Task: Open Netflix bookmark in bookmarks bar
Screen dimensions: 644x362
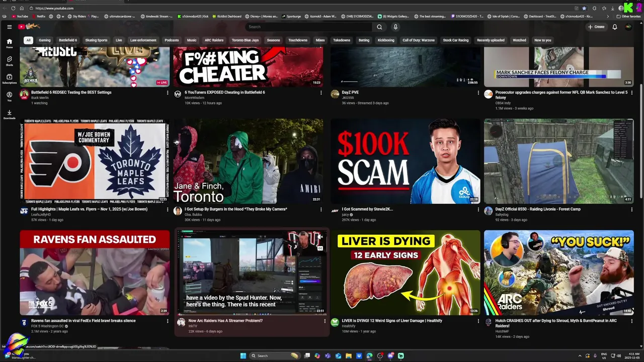Action: 38,16
